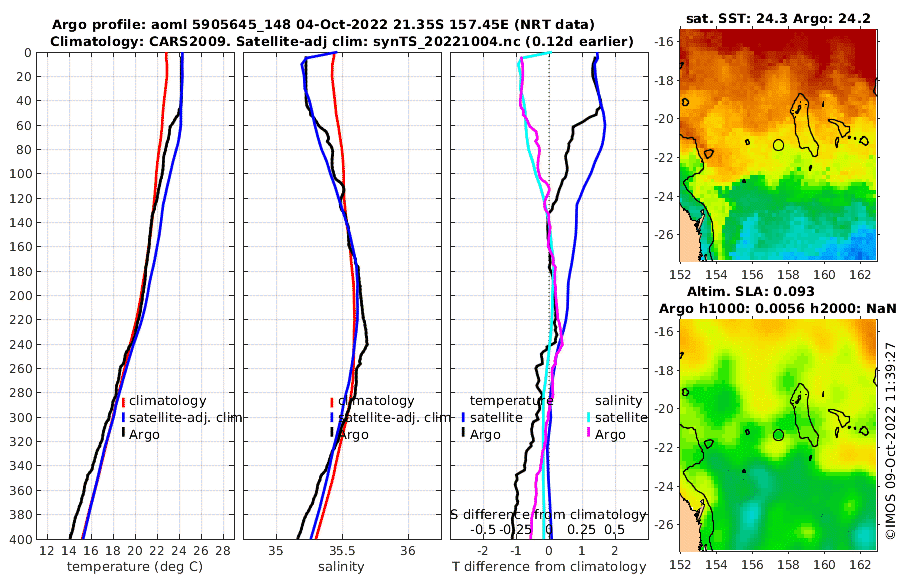The height and width of the screenshot is (580, 900).
Task: Click the 'sat. SST: 24.3 Argo: 24.2' heading
Action: (x=778, y=19)
